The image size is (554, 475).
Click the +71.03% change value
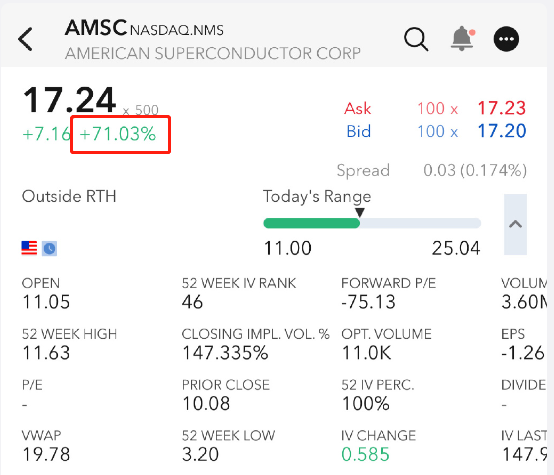118,134
